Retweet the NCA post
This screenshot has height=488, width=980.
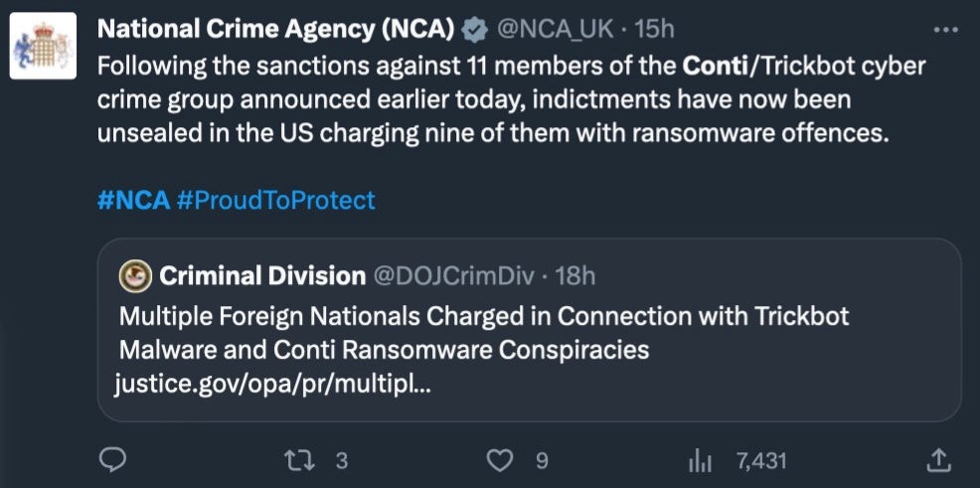(297, 460)
